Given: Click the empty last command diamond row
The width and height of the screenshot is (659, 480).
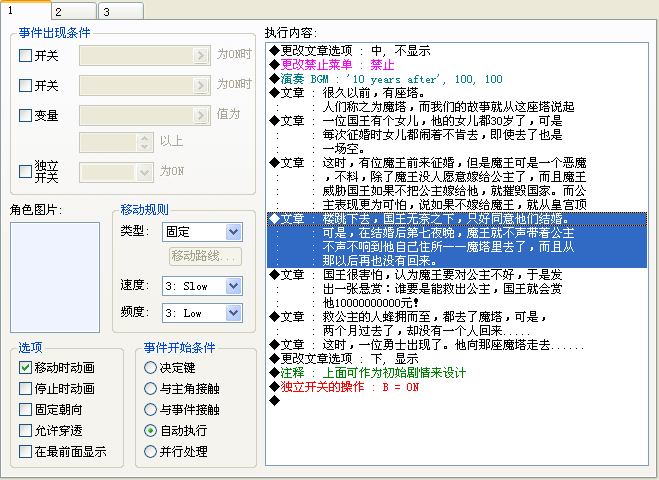Looking at the screenshot, I should 457,401.
